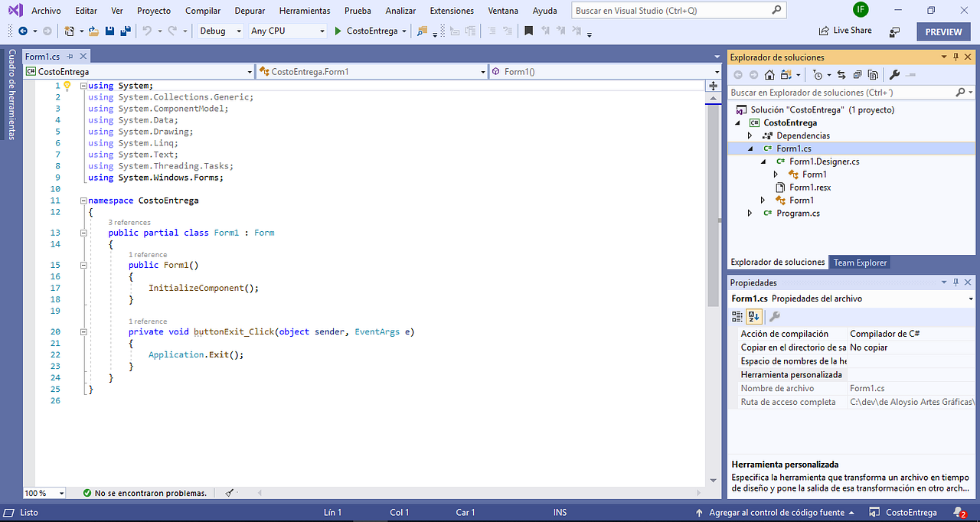Select the alphabetical sort icon in Propiedades
The image size is (980, 522).
(x=753, y=316)
